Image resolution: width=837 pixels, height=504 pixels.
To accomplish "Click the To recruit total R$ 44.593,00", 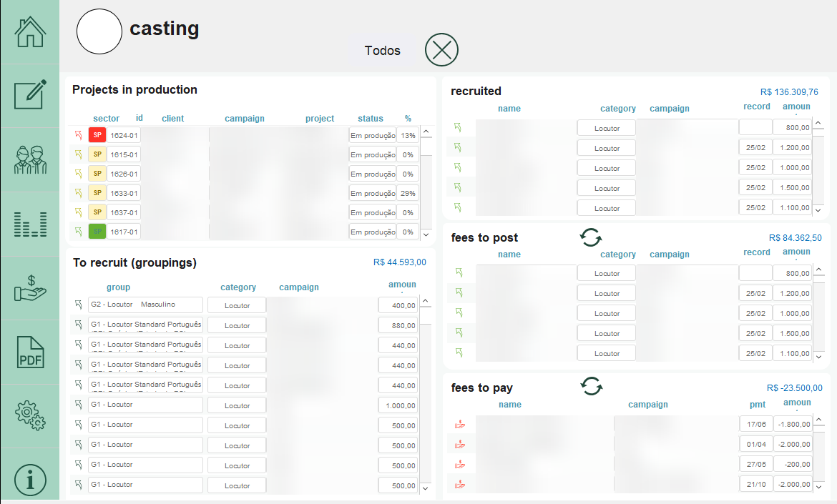I will pos(399,262).
